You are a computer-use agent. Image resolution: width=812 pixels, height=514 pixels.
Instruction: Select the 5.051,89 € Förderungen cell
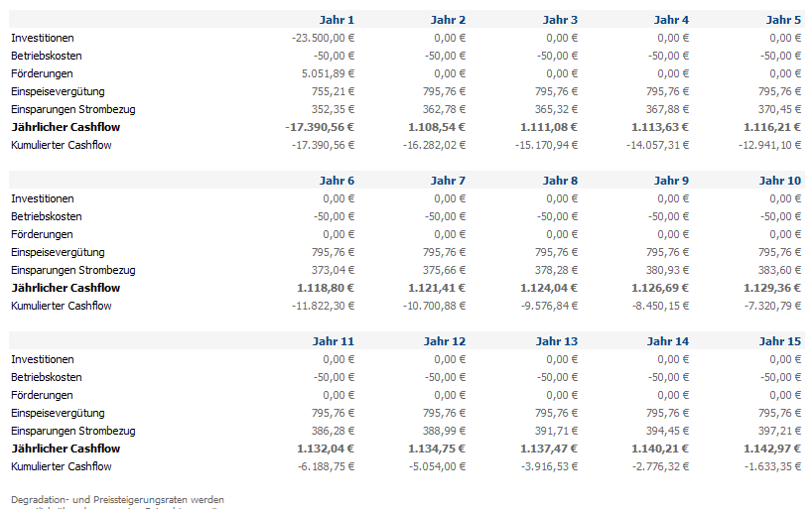(x=328, y=73)
